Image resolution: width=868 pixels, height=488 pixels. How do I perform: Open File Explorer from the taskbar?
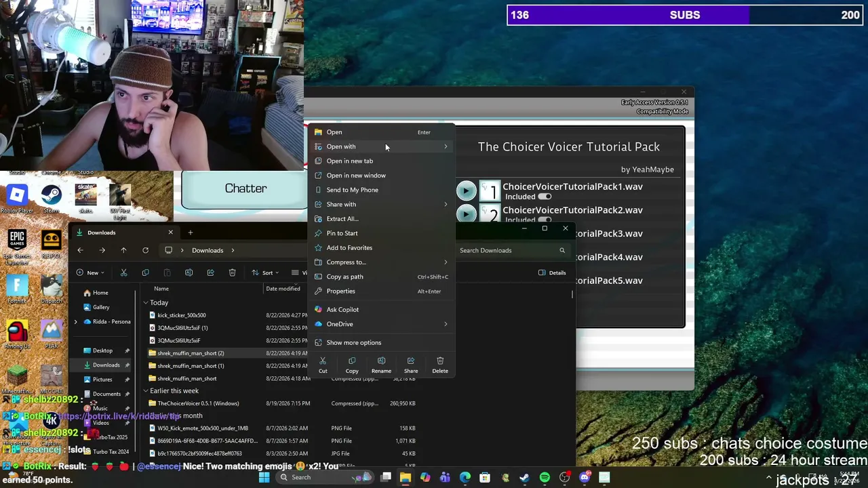tap(406, 478)
